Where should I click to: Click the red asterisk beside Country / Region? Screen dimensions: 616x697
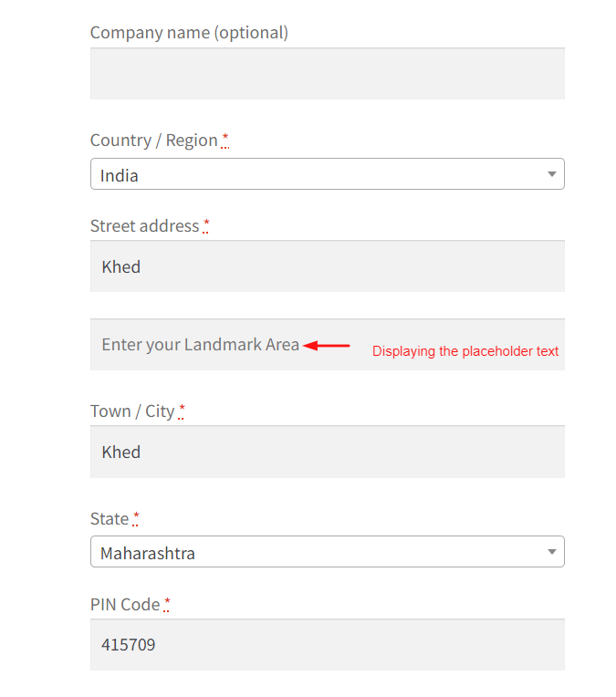[x=225, y=140]
